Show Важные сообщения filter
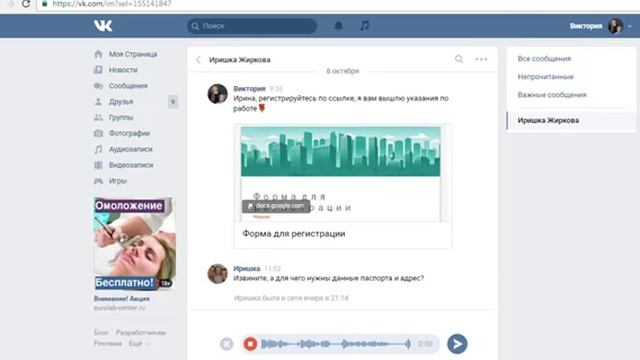Screen dimensions: 640x360 tap(552, 95)
